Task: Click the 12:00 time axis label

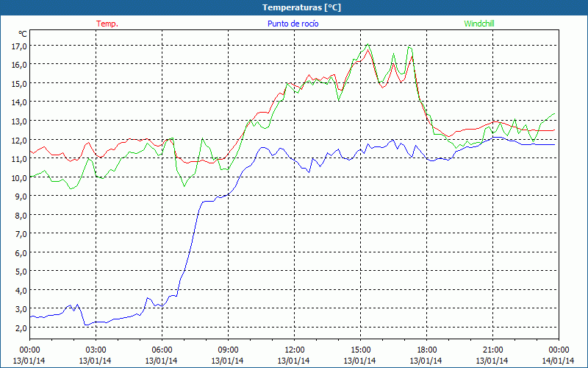Action: [295, 350]
